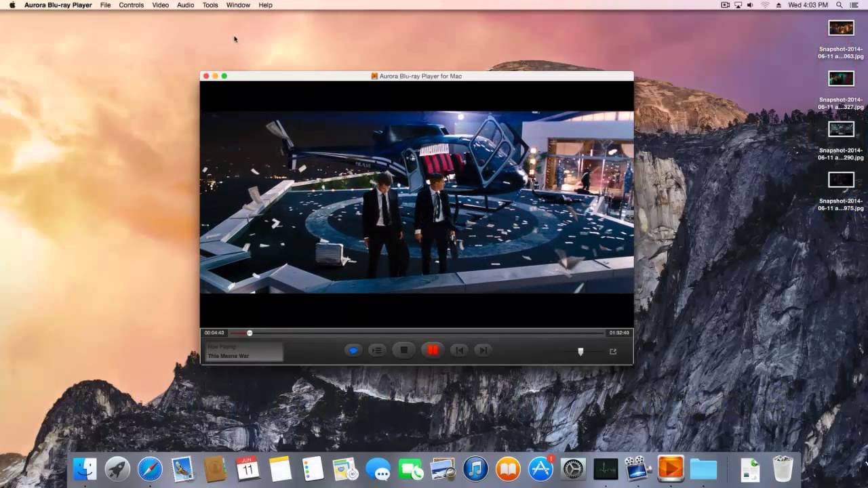Viewport: 868px width, 488px height.
Task: Open Preview from the Dock
Action: point(443,469)
